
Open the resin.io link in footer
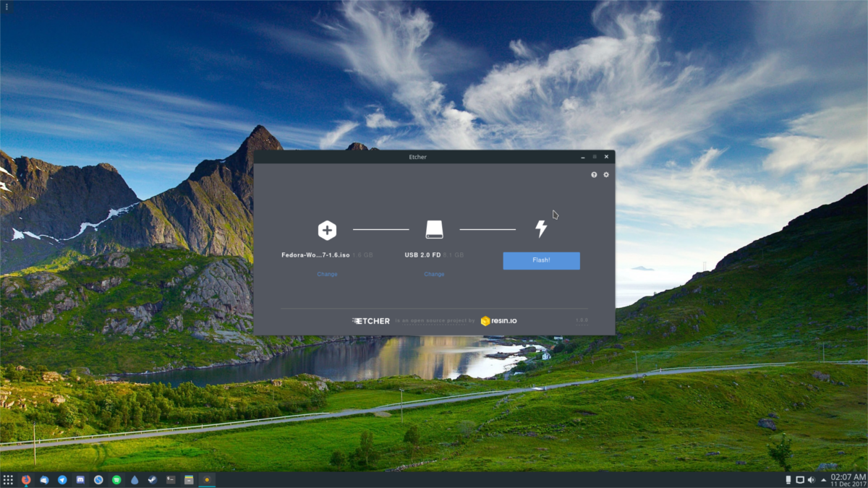499,320
